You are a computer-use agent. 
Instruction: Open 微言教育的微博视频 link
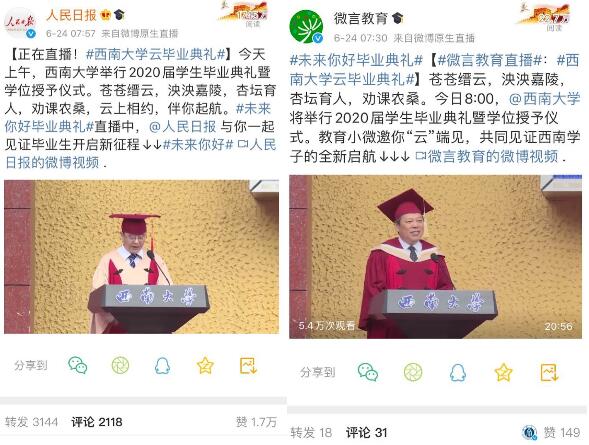pos(487,156)
